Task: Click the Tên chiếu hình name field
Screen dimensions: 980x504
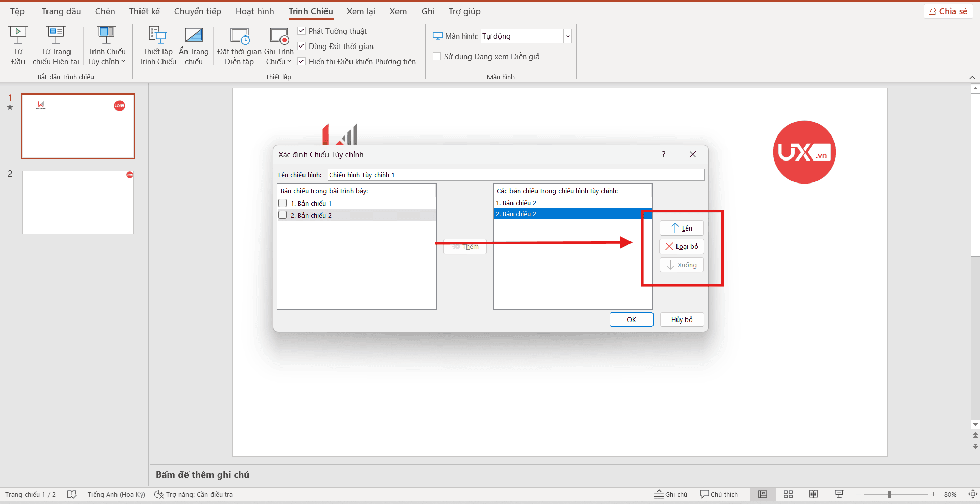Action: [x=515, y=175]
